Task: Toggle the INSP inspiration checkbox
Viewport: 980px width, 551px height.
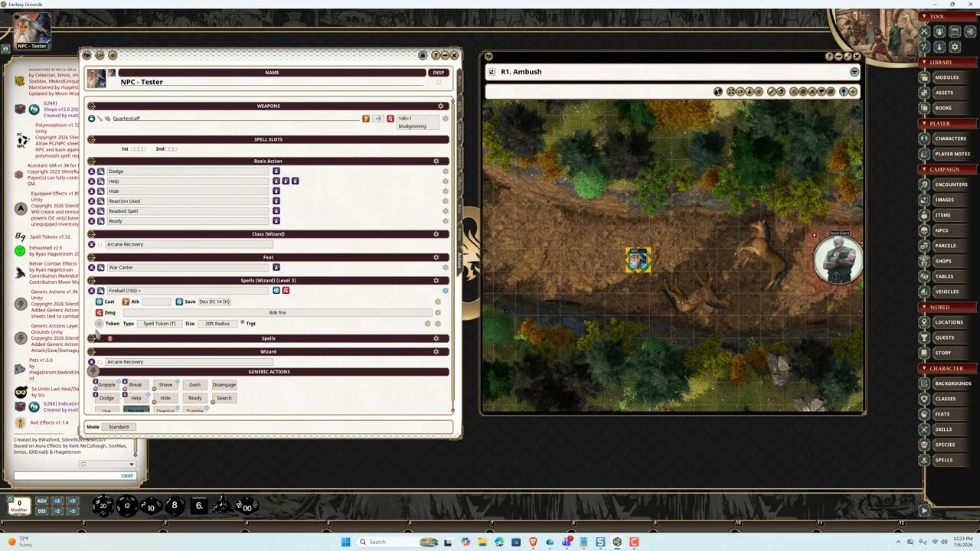Action: point(439,82)
